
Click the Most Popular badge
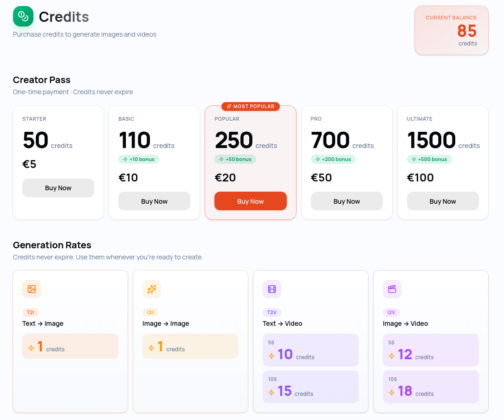point(251,106)
